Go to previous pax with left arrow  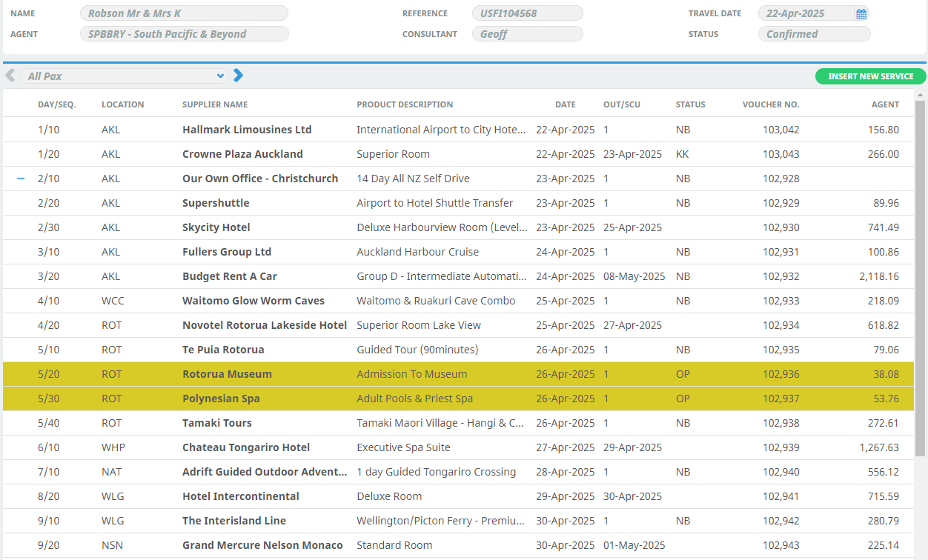[10, 76]
